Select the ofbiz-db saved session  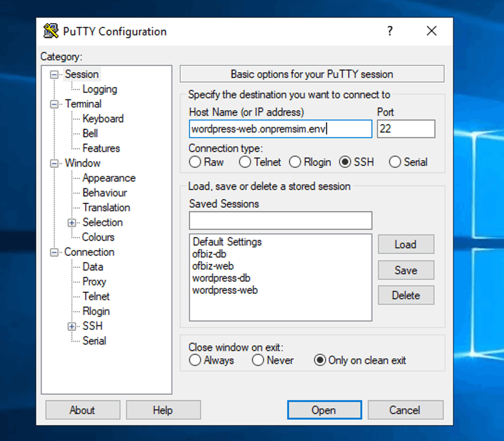[209, 254]
